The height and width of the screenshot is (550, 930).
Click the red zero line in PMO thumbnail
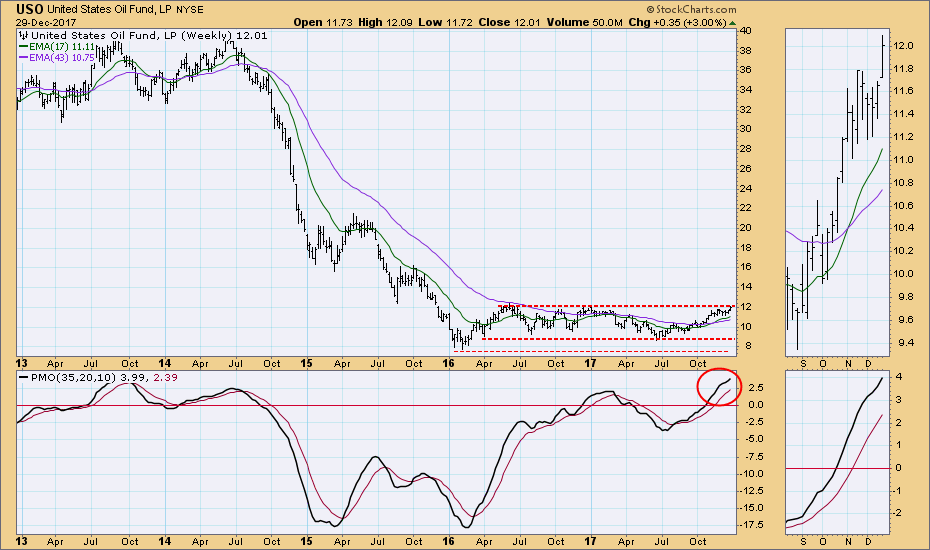click(835, 468)
